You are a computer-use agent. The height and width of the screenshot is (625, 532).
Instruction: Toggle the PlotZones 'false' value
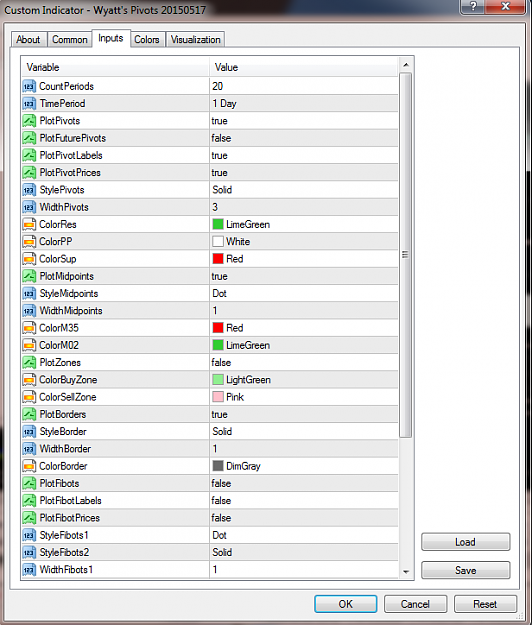pos(221,363)
